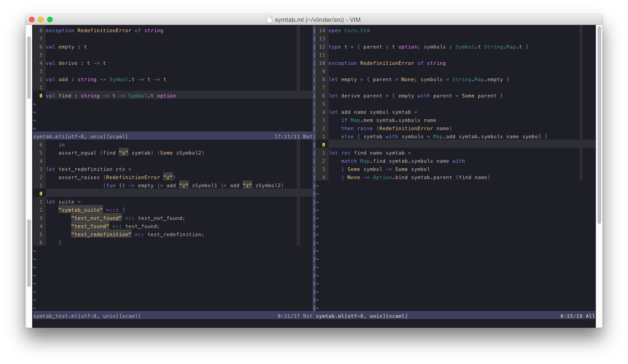
Task: Click the 'open Core.Std' line
Action: pyautogui.click(x=349, y=30)
